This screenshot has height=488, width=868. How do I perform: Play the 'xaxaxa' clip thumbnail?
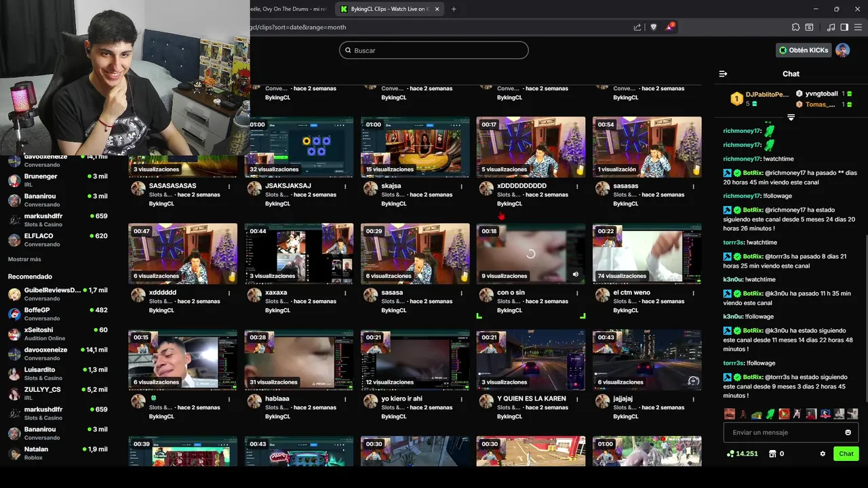click(x=299, y=253)
